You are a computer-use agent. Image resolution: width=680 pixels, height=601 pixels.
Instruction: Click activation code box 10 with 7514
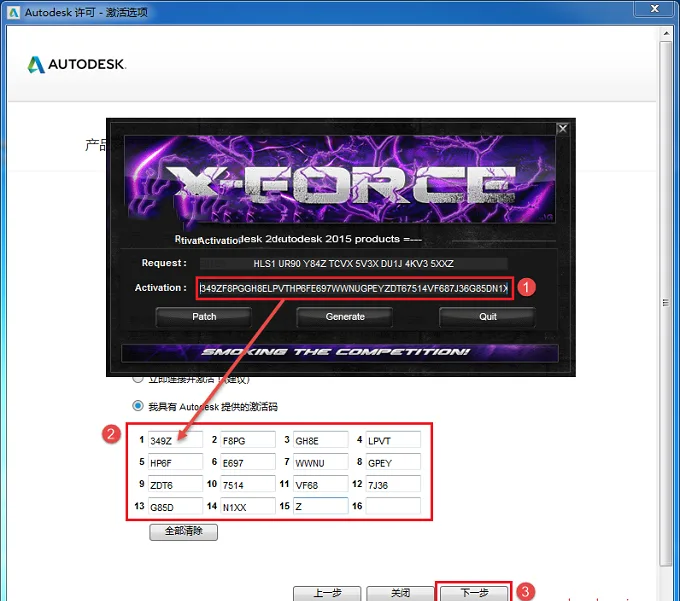[x=248, y=484]
